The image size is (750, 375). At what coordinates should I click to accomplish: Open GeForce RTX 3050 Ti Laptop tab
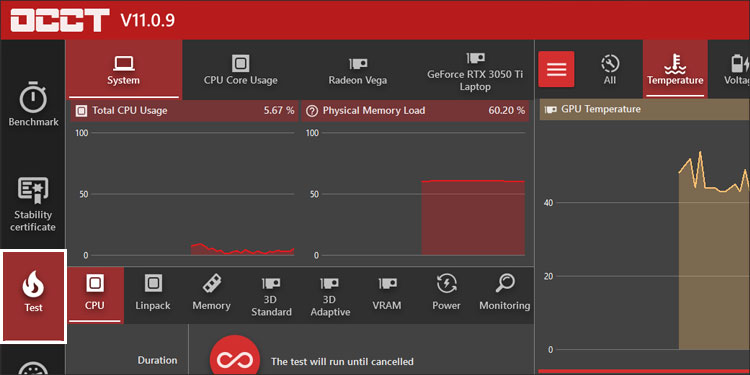(x=475, y=70)
